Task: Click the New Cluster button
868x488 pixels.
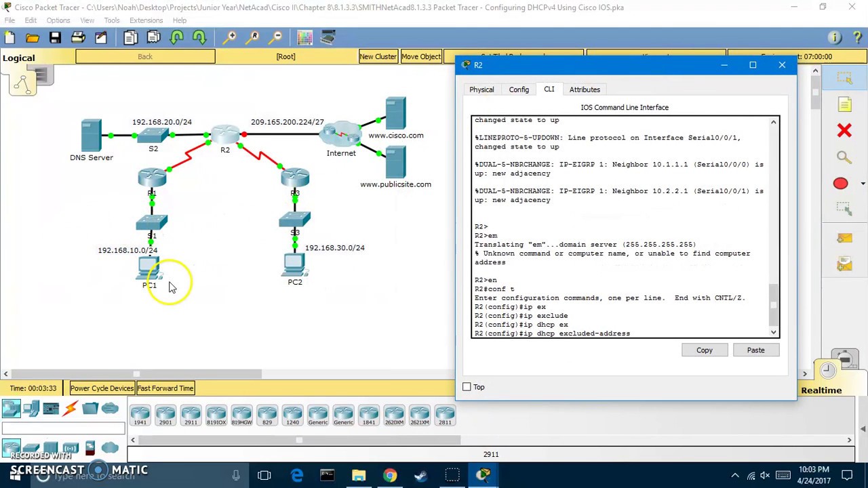Action: tap(378, 57)
